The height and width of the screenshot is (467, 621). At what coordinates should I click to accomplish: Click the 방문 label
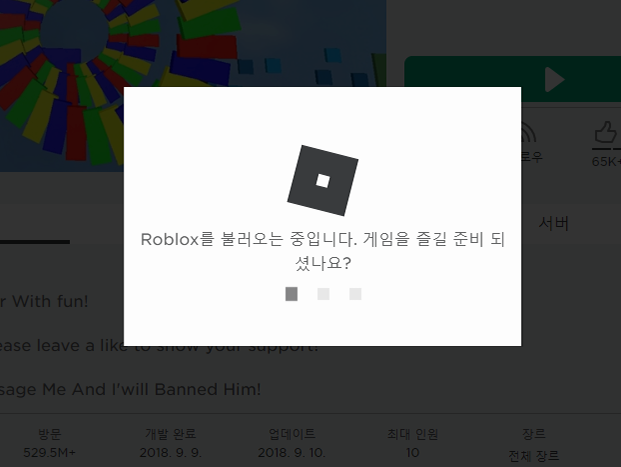pyautogui.click(x=50, y=434)
